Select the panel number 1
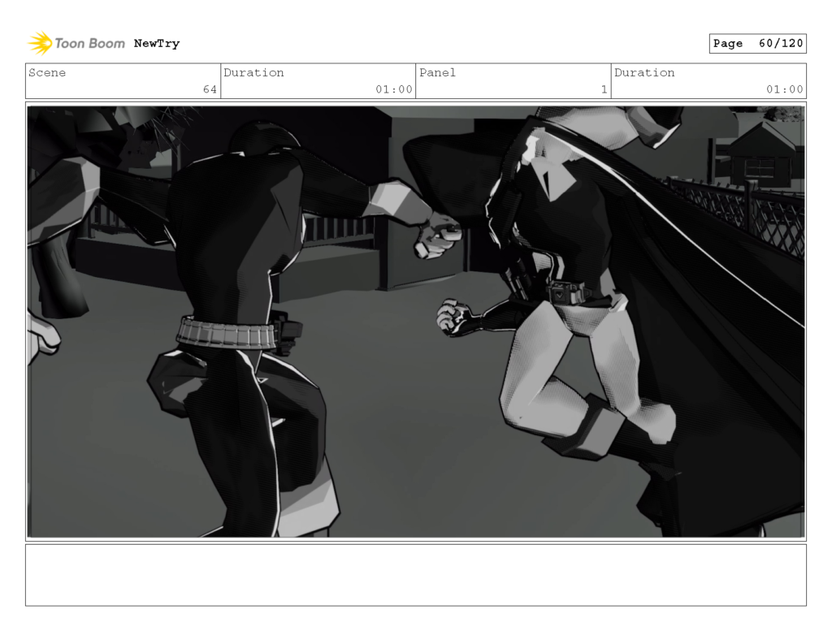 click(x=604, y=89)
